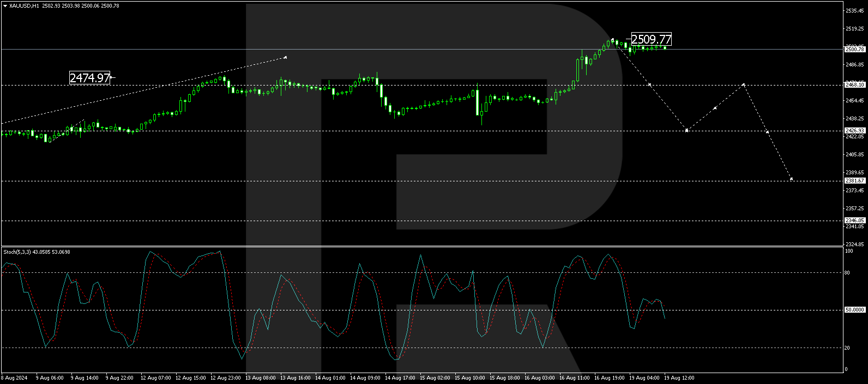
Task: Select the 2474.97 price label box
Action: [90, 78]
